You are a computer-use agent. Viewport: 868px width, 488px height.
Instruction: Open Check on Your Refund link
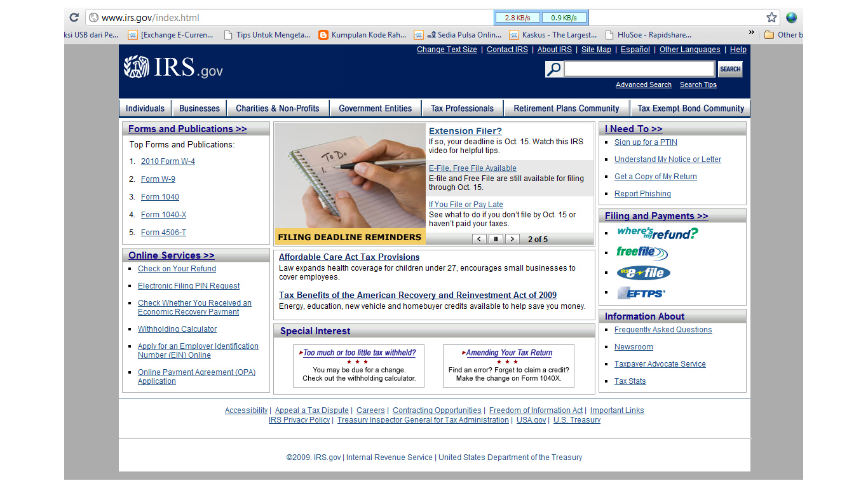[x=177, y=269]
